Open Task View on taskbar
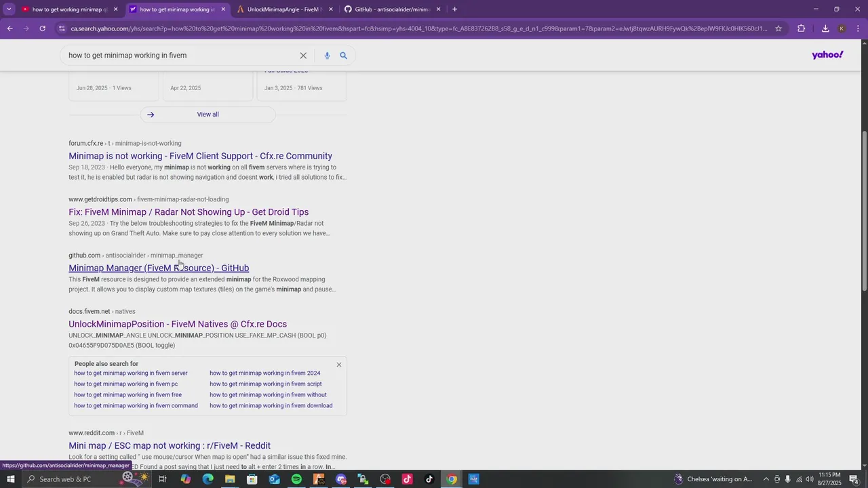This screenshot has width=868, height=488. click(x=163, y=479)
